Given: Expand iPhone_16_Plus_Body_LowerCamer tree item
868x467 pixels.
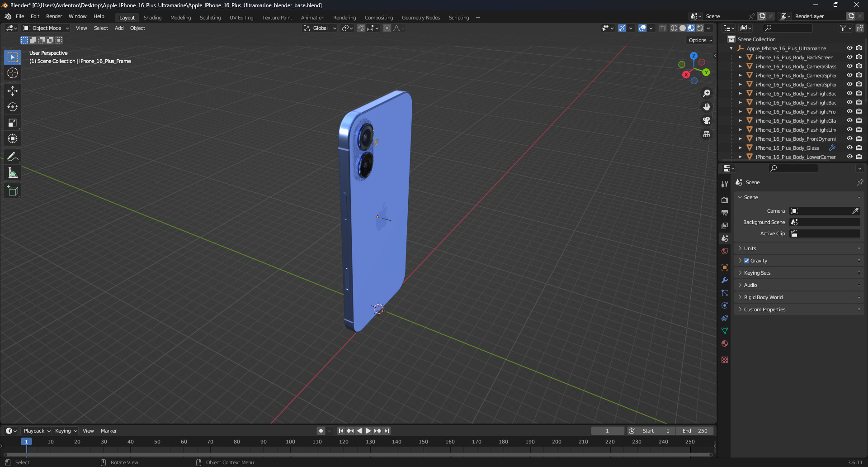Looking at the screenshot, I should pyautogui.click(x=741, y=157).
